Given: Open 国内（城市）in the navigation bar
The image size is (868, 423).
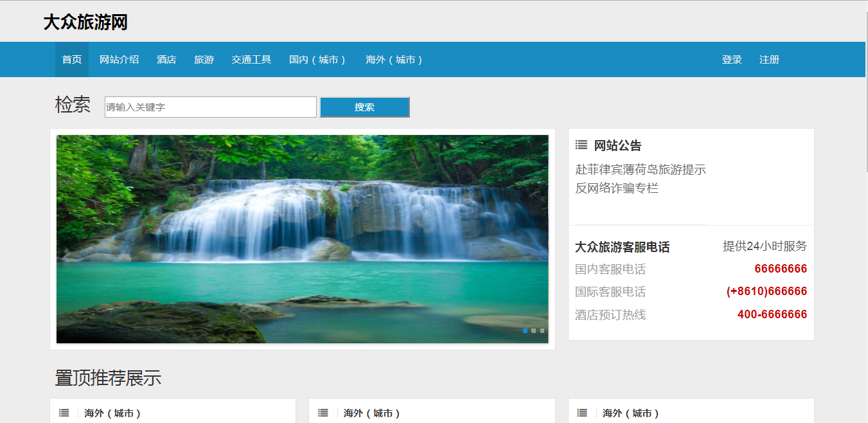Looking at the screenshot, I should pyautogui.click(x=318, y=60).
